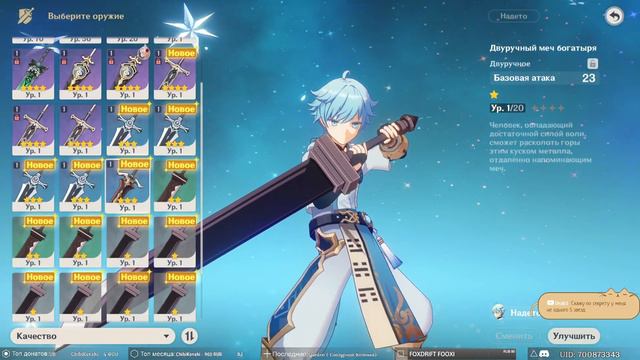This screenshot has height=360, width=640.
Task: Select the locked grey 4-star sword without Новое
Action: click(x=33, y=130)
